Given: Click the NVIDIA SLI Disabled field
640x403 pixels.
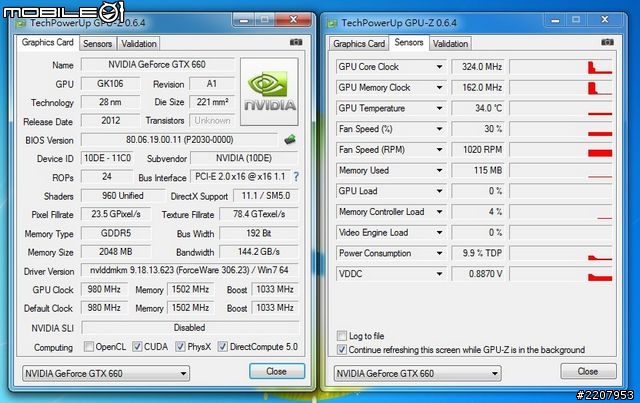Looking at the screenshot, I should click(x=190, y=327).
